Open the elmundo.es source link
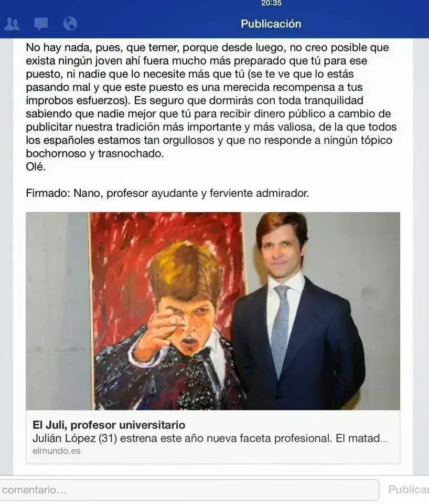This screenshot has width=429, height=504. 57,451
